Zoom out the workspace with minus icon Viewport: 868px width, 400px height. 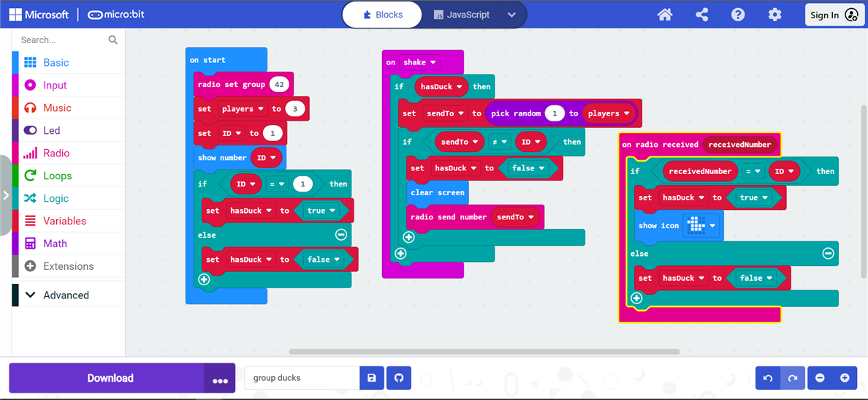[x=820, y=378]
